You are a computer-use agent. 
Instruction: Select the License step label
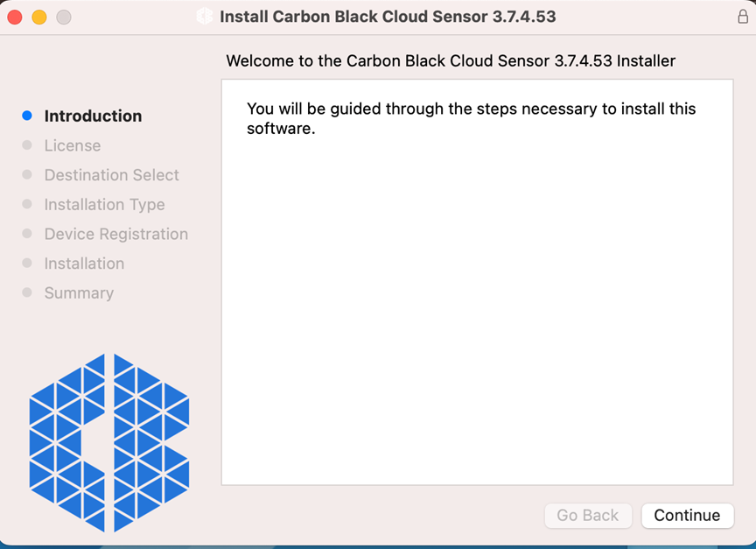[x=73, y=145]
